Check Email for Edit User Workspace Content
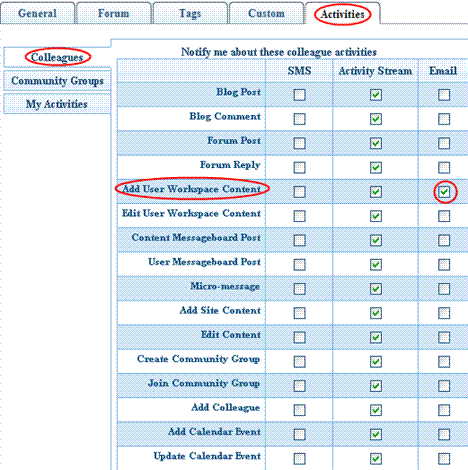 click(444, 216)
